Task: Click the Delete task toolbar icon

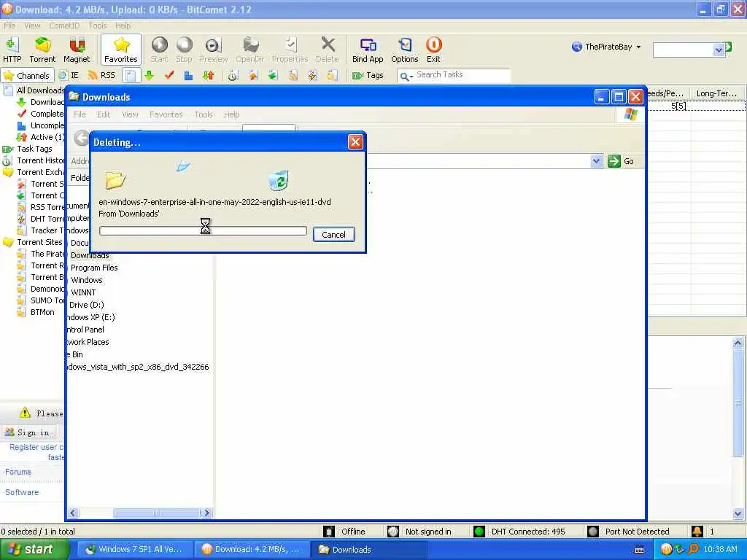Action: click(328, 50)
